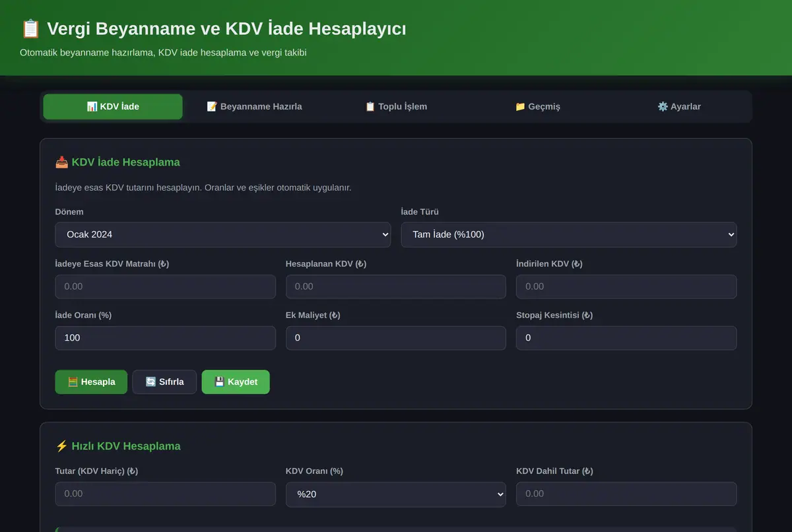The height and width of the screenshot is (532, 792).
Task: Open the Beyanname Hazırla tab
Action: [x=254, y=106]
